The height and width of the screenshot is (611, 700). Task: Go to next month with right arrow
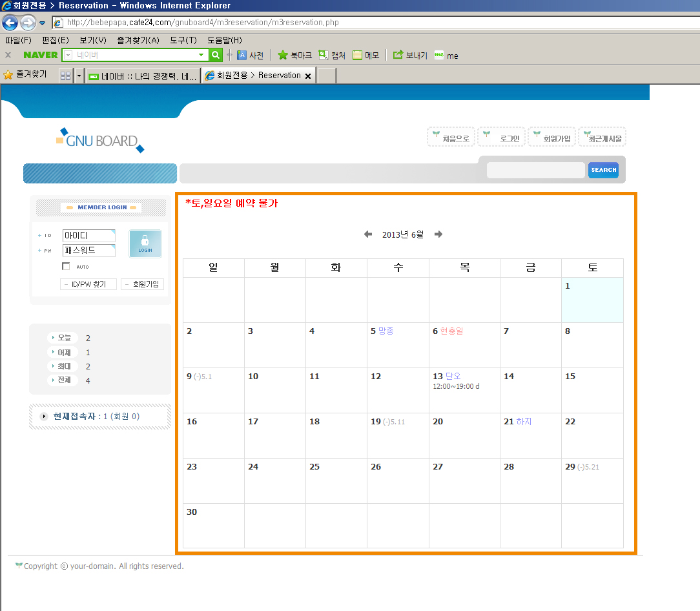click(438, 234)
